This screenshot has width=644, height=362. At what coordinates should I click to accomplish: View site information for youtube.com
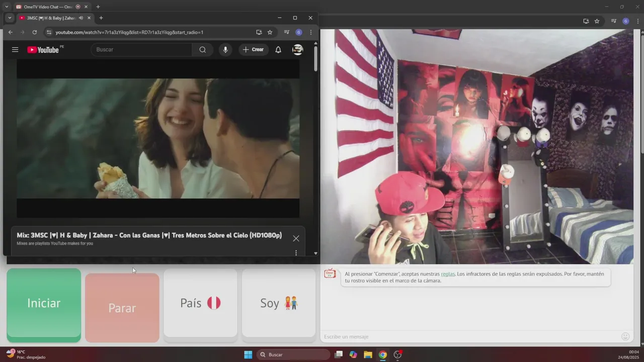tap(49, 32)
